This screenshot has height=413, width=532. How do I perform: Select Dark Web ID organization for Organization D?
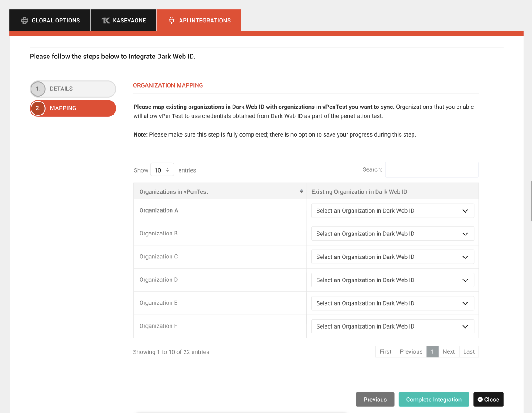[x=392, y=280]
